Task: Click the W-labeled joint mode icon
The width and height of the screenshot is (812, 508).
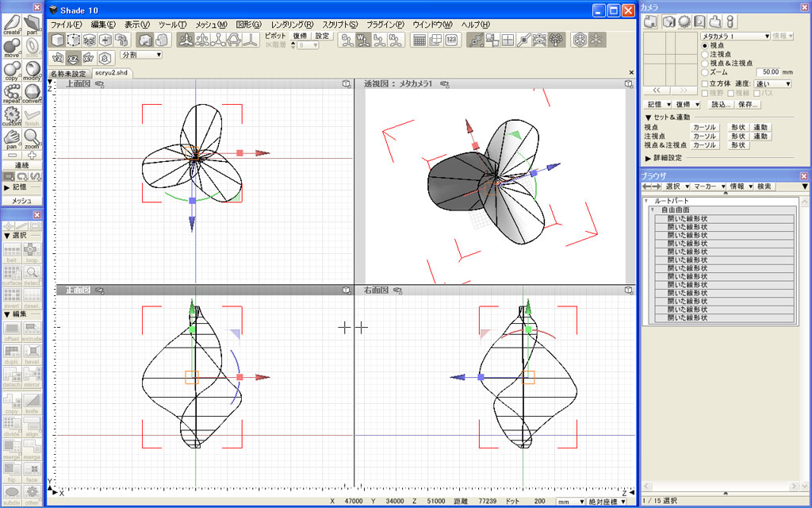Action: click(x=363, y=40)
